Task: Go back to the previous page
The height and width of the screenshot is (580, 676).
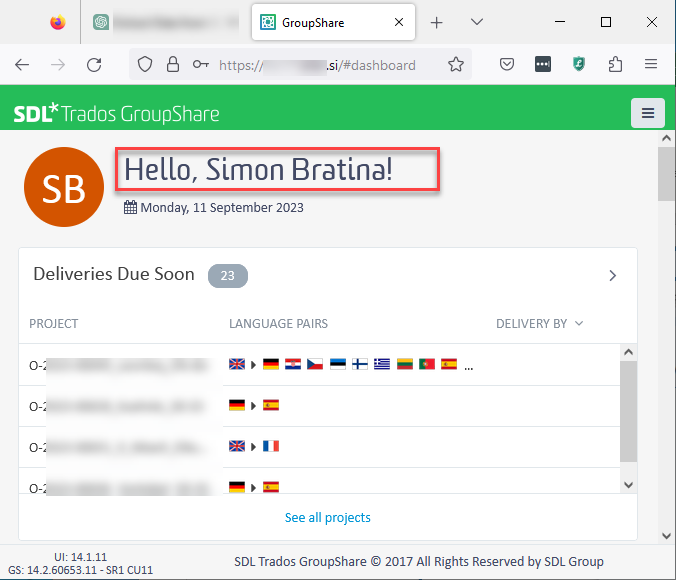Action: tap(22, 65)
